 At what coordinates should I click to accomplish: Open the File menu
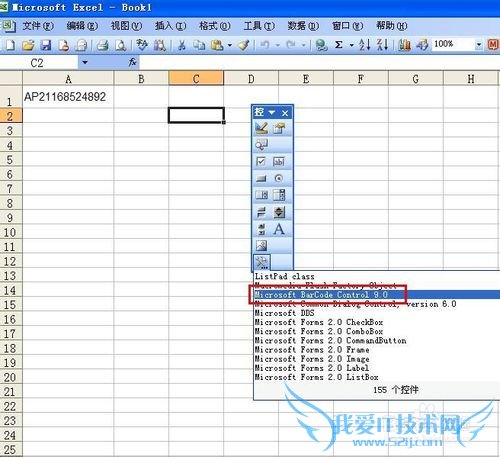(38, 26)
